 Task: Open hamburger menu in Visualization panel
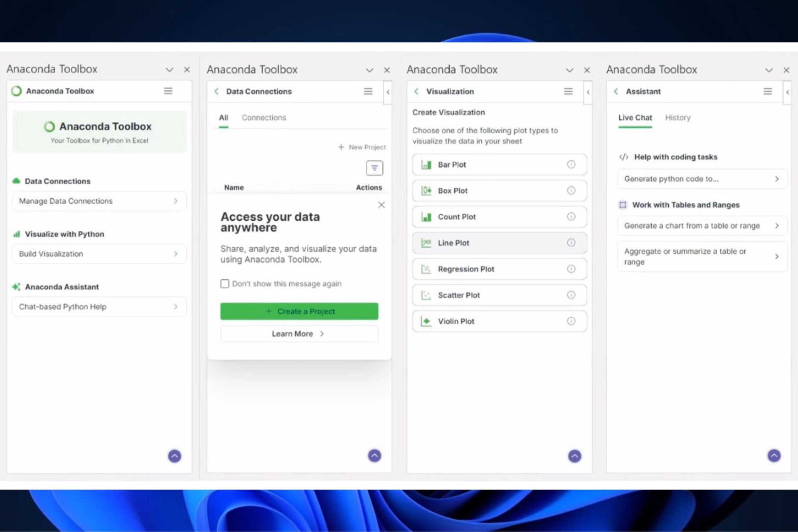(x=568, y=91)
